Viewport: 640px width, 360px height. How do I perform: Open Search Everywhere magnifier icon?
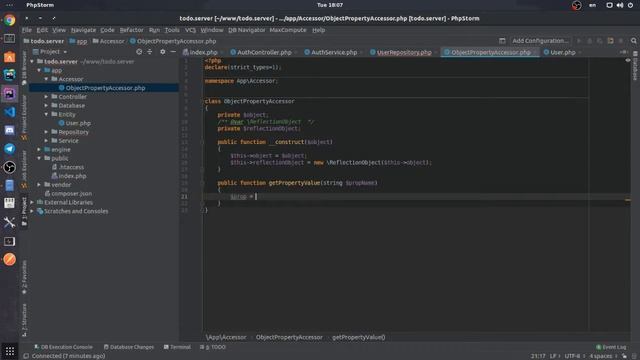pos(633,41)
